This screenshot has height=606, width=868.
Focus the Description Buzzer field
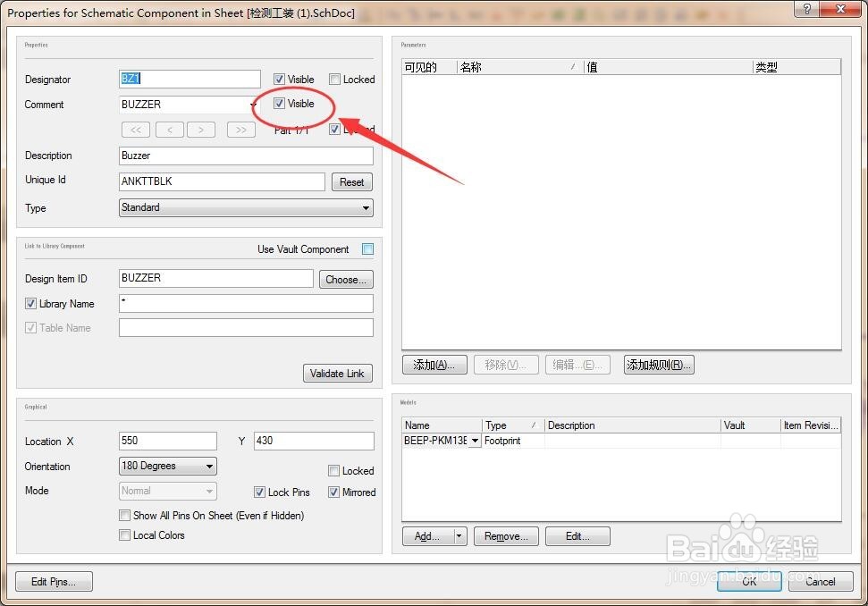pyautogui.click(x=246, y=156)
